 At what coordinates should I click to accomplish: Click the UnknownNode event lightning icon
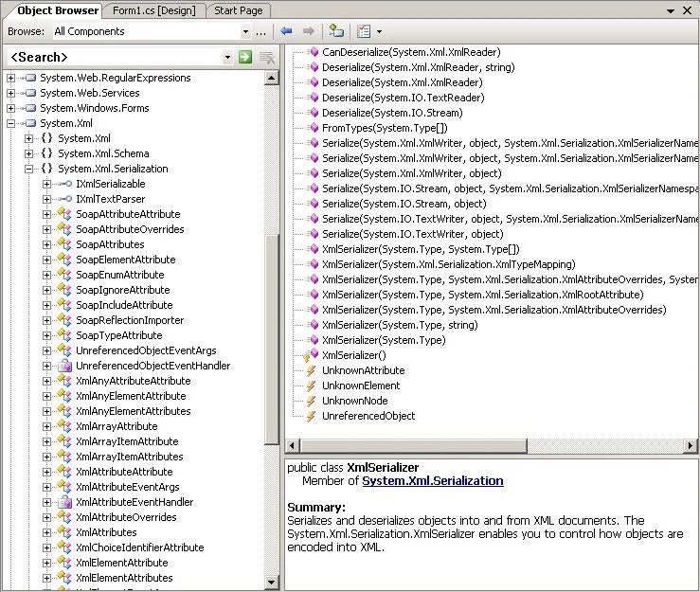(x=311, y=401)
